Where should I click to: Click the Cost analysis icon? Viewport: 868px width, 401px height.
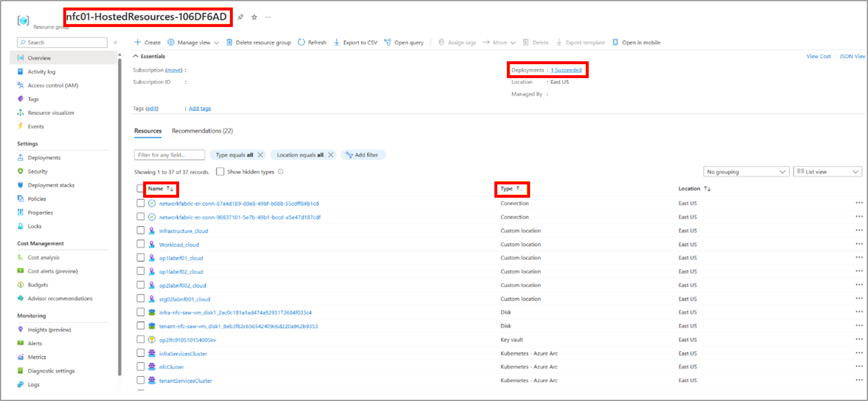pyautogui.click(x=21, y=258)
